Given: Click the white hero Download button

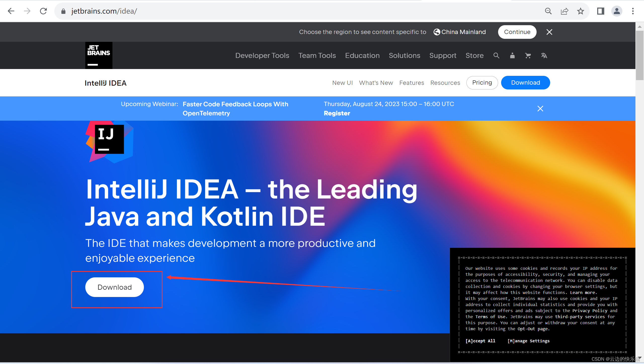Looking at the screenshot, I should pyautogui.click(x=114, y=287).
